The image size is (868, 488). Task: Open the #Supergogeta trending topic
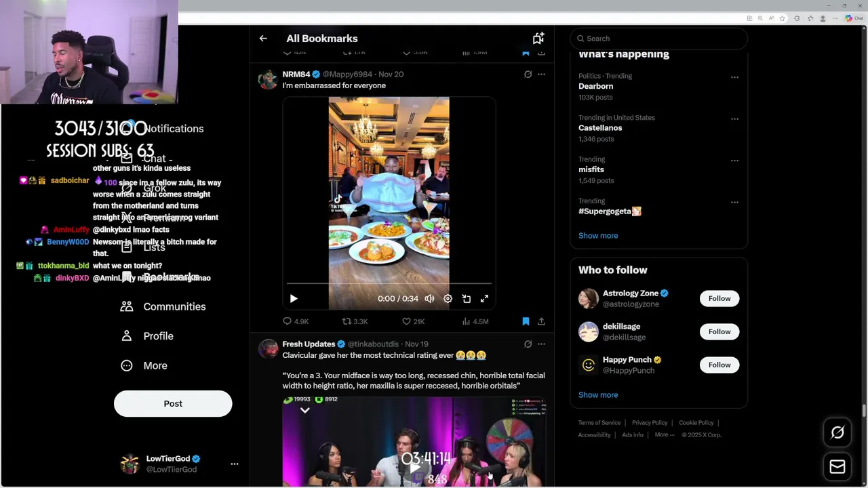(x=610, y=211)
